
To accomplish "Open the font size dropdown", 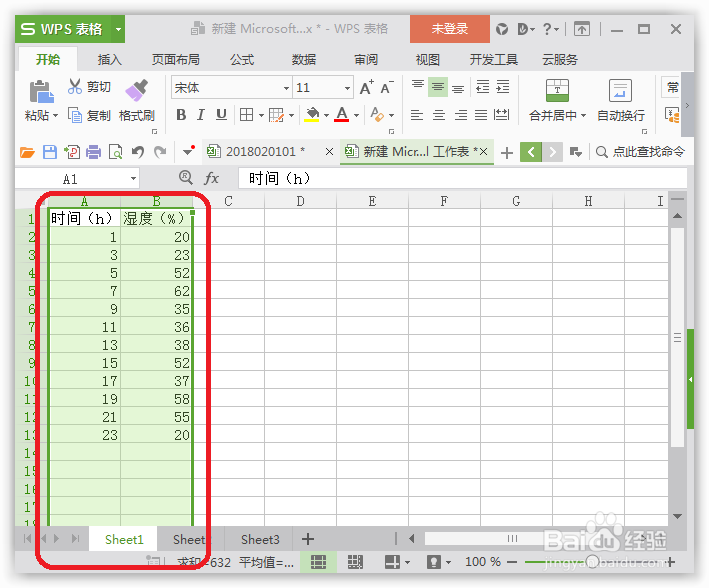I will tap(347, 88).
